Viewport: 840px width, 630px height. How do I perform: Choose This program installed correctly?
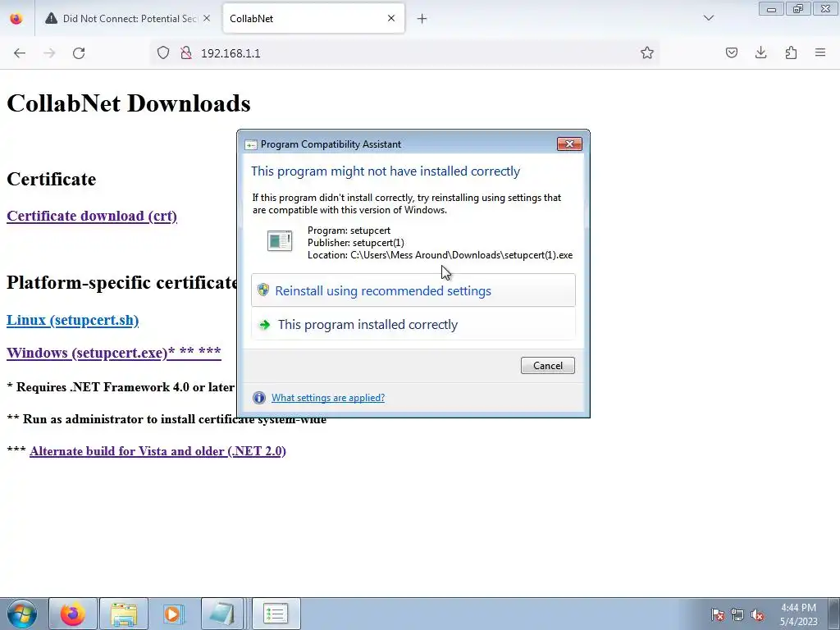413,324
